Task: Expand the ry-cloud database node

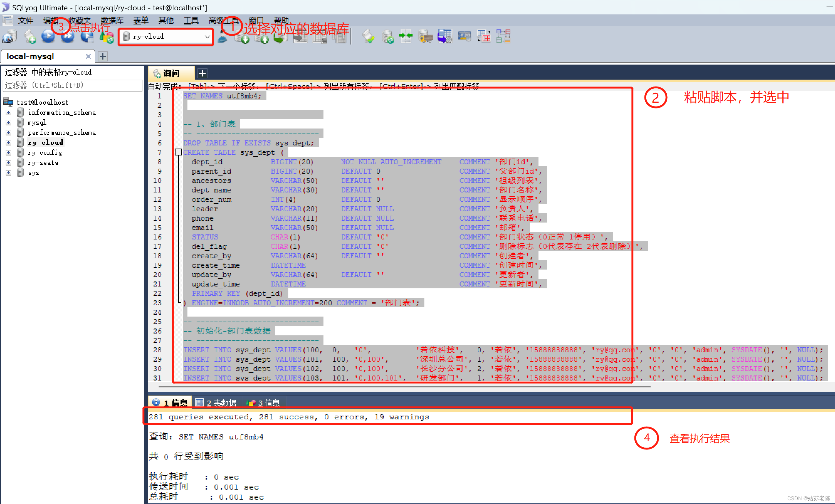Action: (8, 142)
